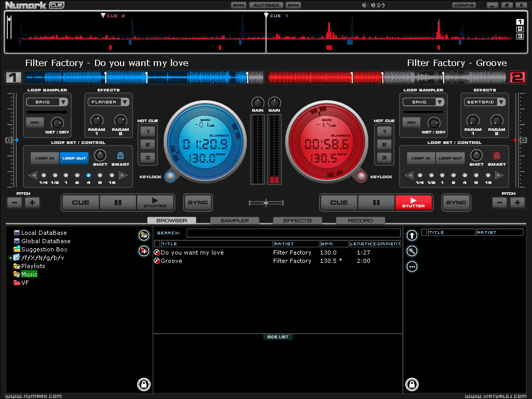Click the lock icon under the folder tree
The width and height of the screenshot is (532, 399).
(144, 384)
